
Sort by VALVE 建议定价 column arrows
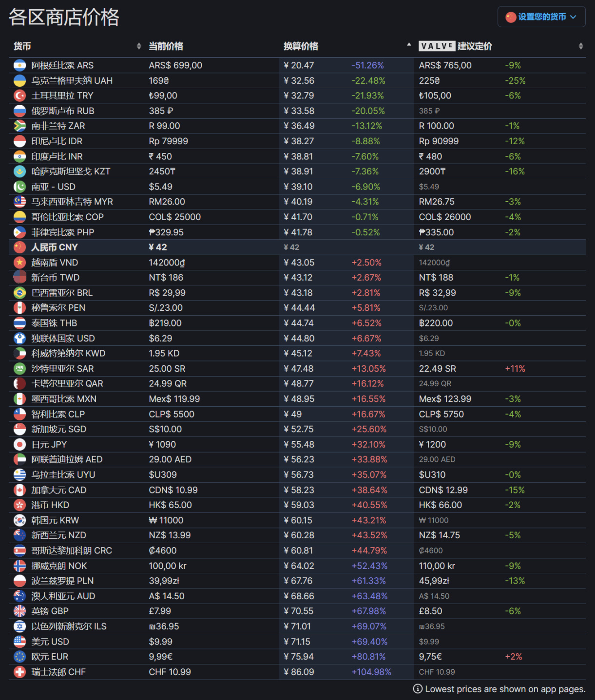[x=581, y=46]
